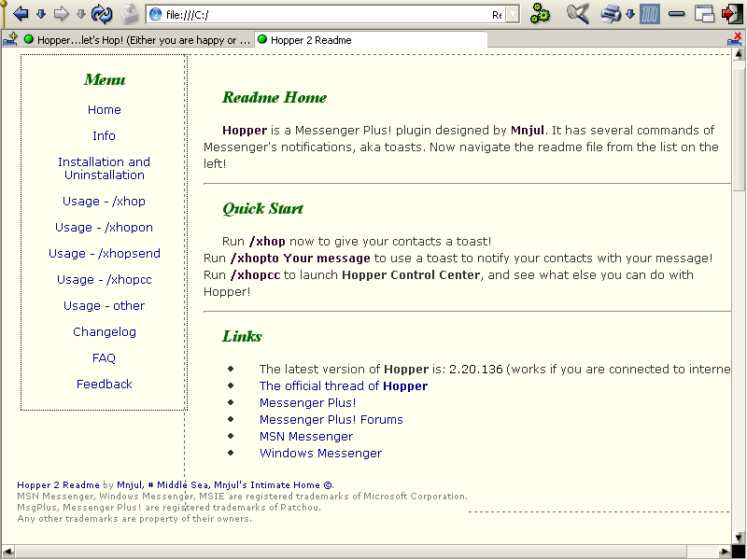
Task: Click the blue Back arrow button
Action: pos(21,14)
